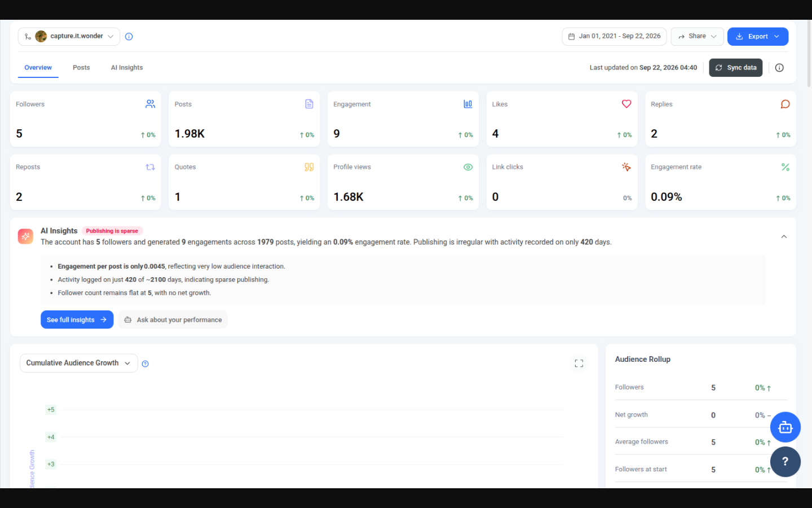Viewport: 812px width, 508px height.
Task: Click the Publishing is sparse tag
Action: point(112,231)
